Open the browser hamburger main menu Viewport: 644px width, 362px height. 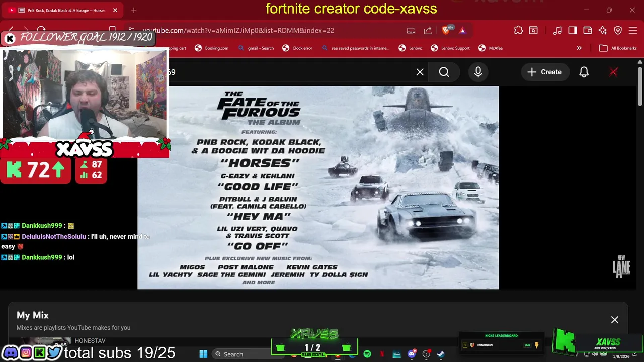(x=633, y=30)
